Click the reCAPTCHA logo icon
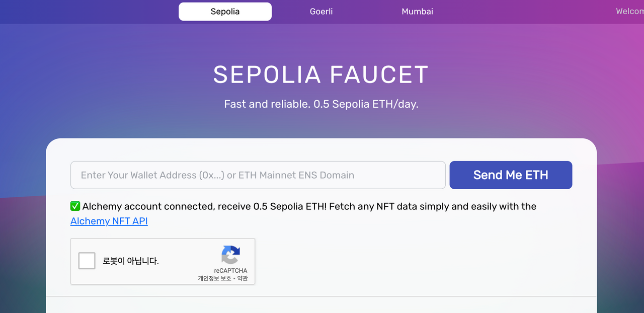 coord(230,255)
